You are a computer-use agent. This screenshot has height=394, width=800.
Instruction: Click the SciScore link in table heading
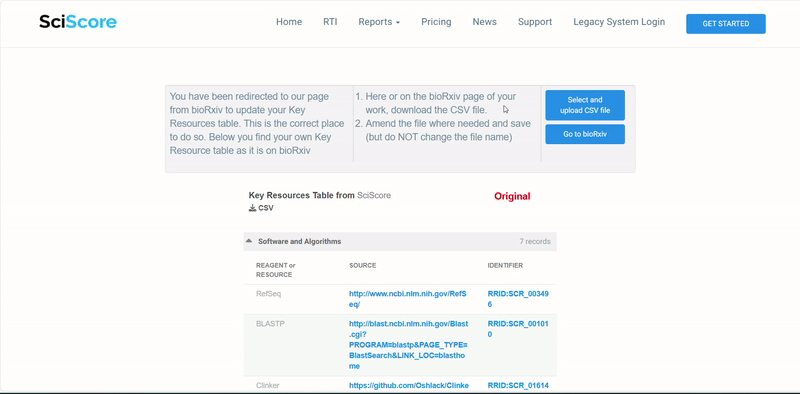374,195
